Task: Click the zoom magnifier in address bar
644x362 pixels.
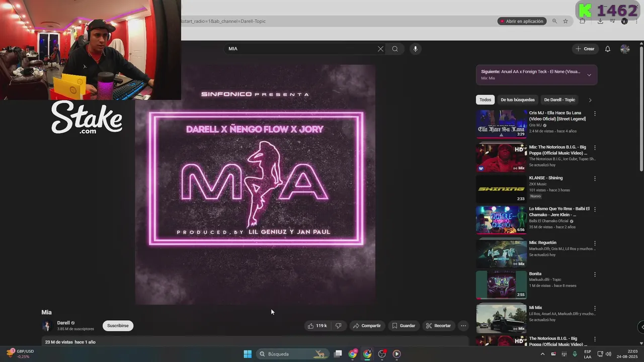Action: coord(554,21)
